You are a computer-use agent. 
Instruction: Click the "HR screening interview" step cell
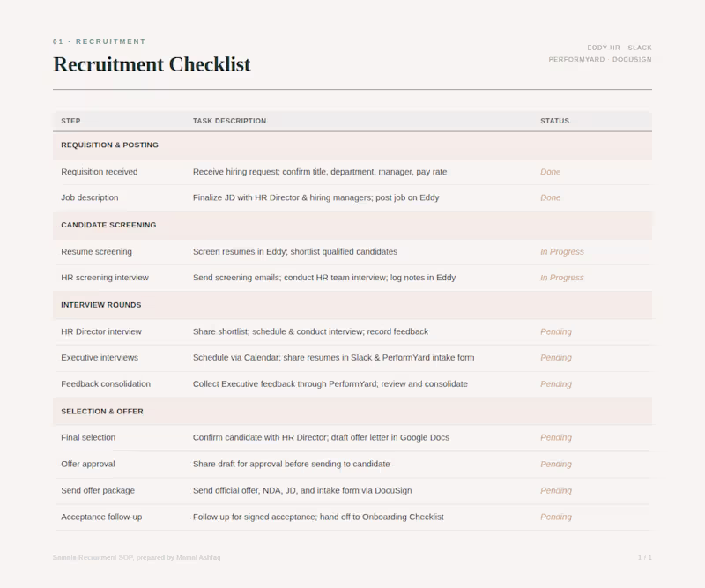pos(105,278)
